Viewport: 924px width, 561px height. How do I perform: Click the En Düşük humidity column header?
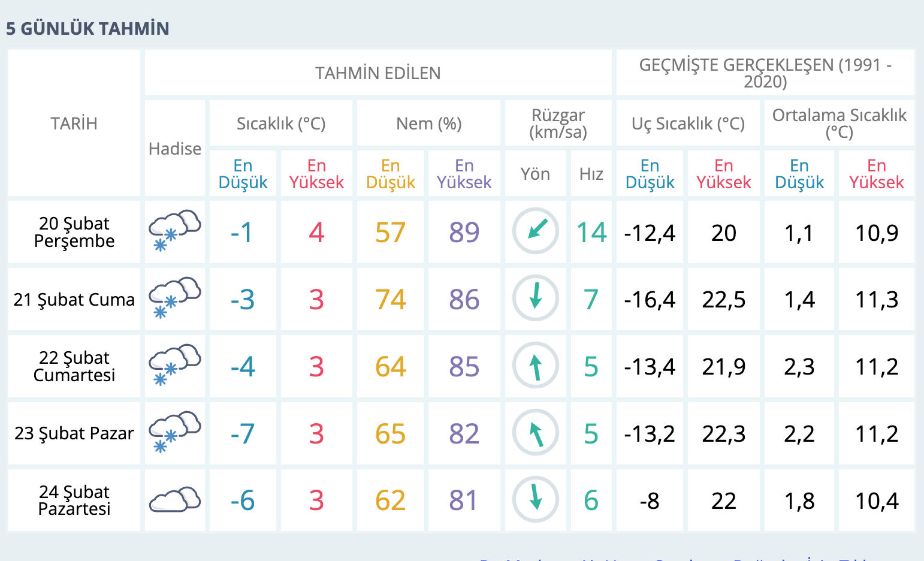(x=390, y=174)
